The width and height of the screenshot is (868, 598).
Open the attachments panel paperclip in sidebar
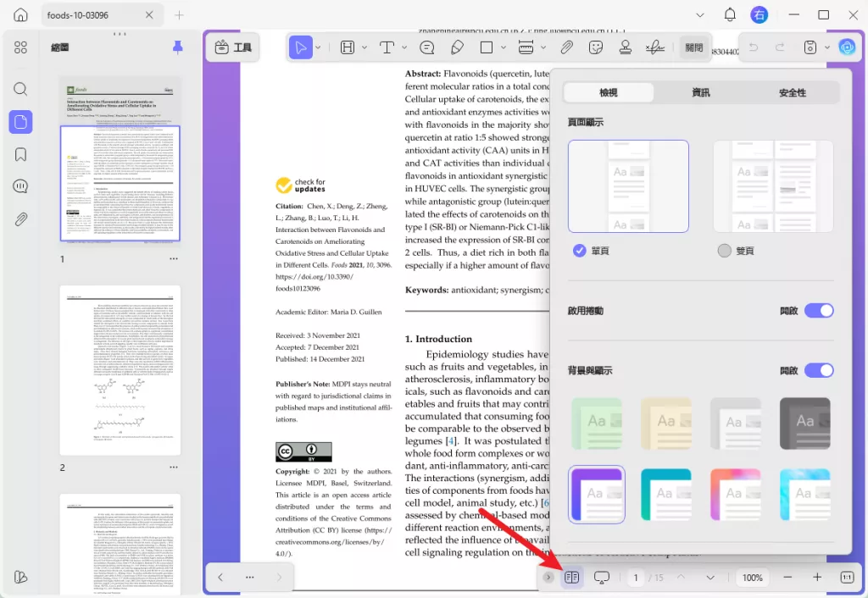[20, 219]
